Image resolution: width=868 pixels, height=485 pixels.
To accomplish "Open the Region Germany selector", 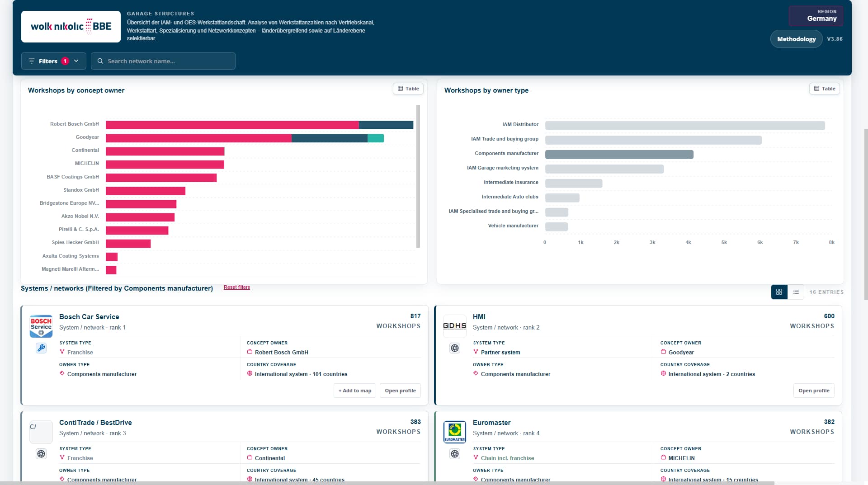I will tap(816, 16).
